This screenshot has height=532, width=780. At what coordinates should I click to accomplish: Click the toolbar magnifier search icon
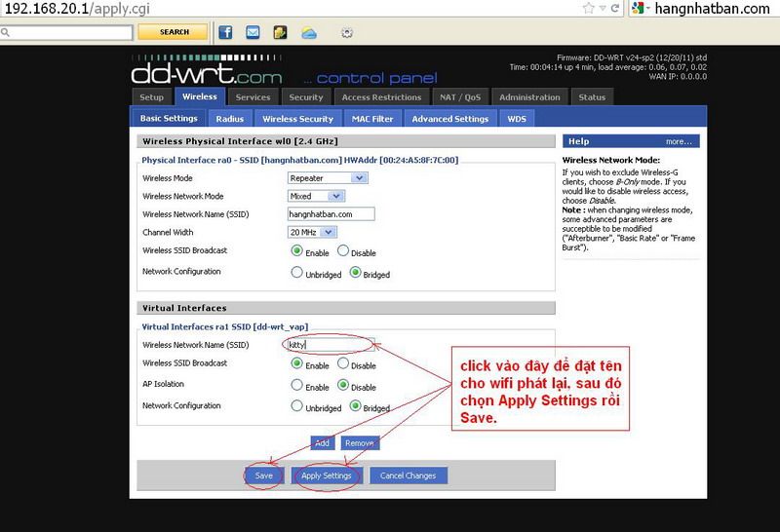[6, 33]
